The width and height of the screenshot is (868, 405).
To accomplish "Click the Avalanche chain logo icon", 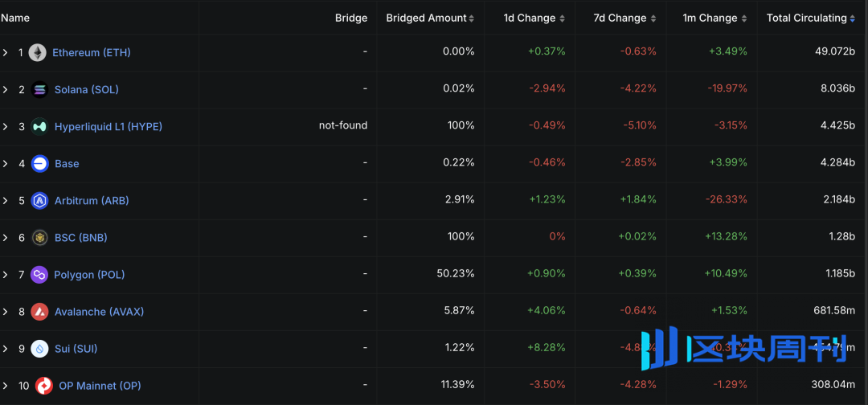I will [x=39, y=312].
